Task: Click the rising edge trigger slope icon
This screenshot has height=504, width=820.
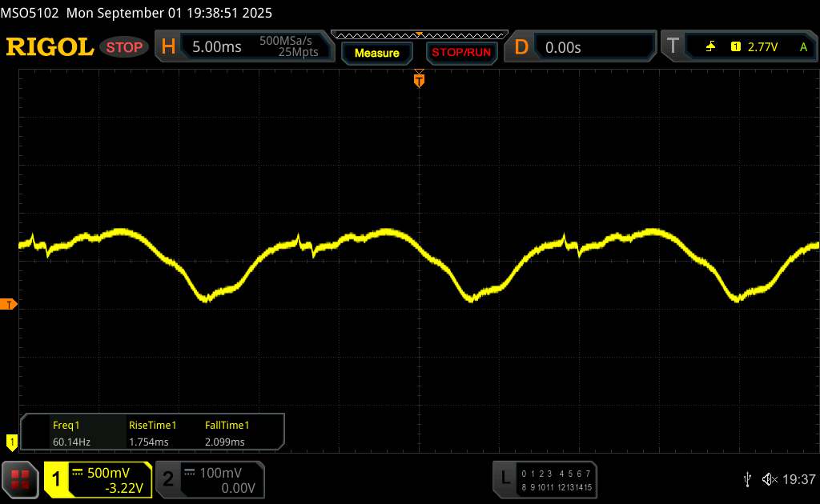Action: click(x=710, y=47)
